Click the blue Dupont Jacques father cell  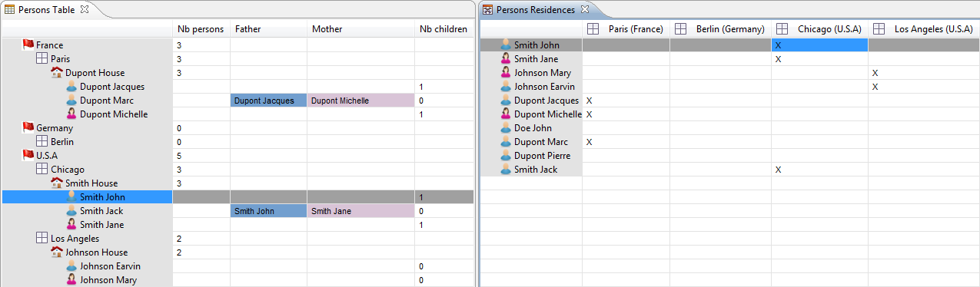pyautogui.click(x=268, y=101)
